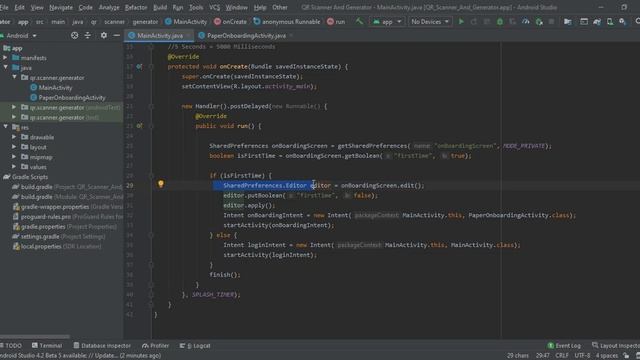
Task: Open Database Inspector tool window
Action: (x=102, y=346)
